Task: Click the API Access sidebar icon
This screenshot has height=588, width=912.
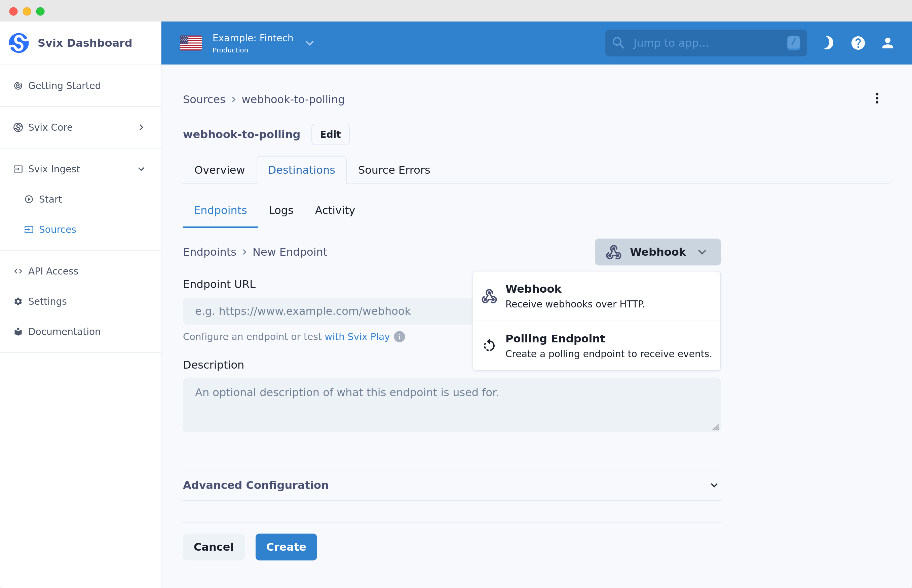Action: (x=18, y=271)
